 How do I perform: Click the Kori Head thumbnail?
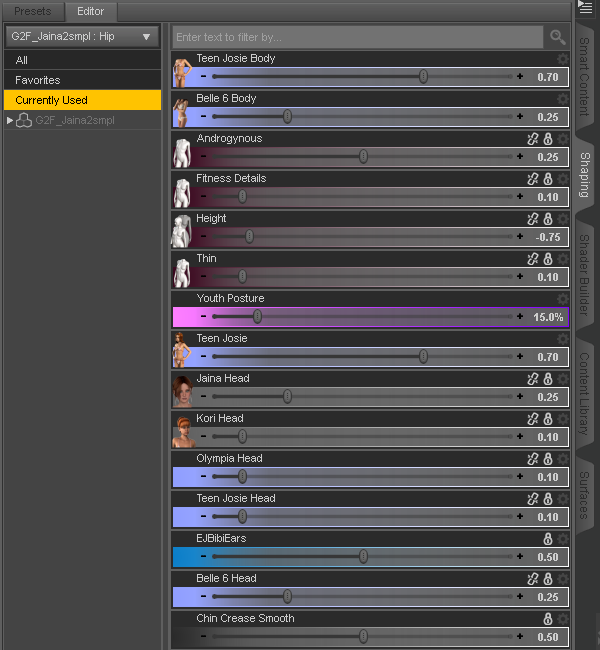point(183,431)
